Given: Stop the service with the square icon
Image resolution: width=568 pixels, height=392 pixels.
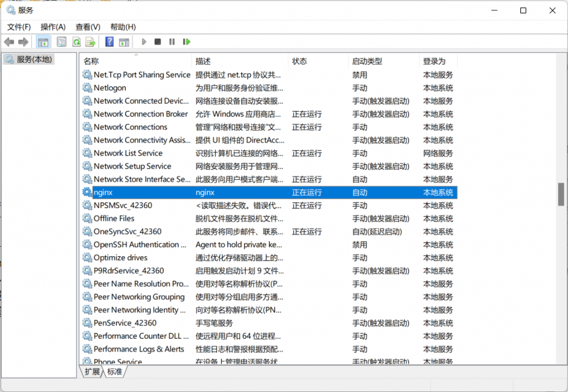Looking at the screenshot, I should tap(158, 42).
